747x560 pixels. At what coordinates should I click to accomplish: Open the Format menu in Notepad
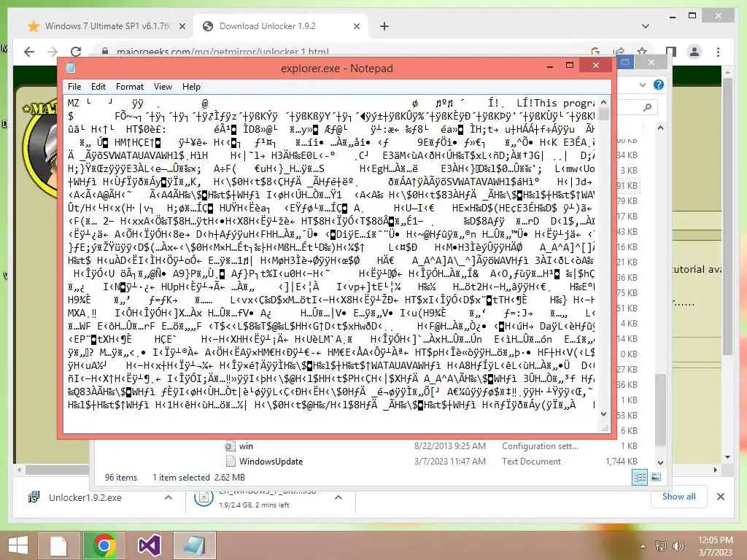(x=130, y=87)
